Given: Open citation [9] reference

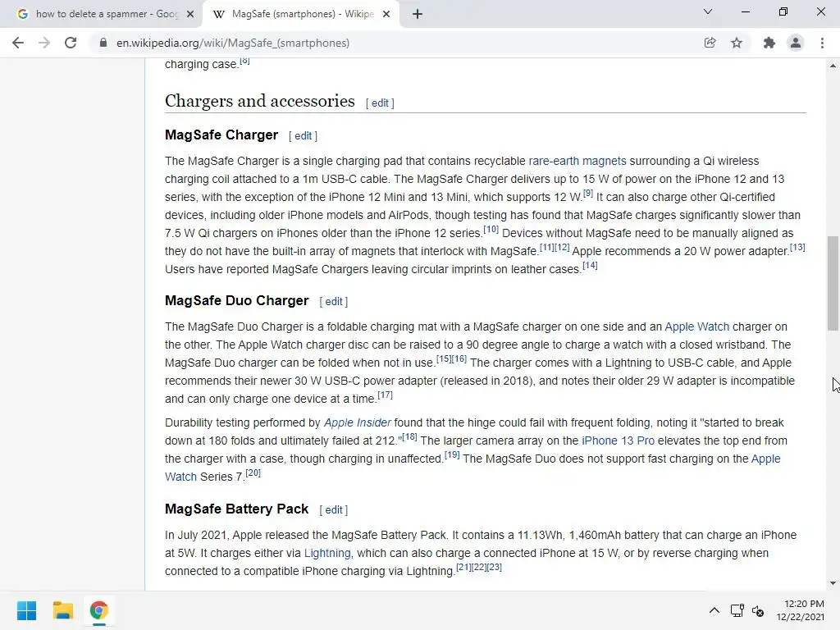Looking at the screenshot, I should click(587, 194).
